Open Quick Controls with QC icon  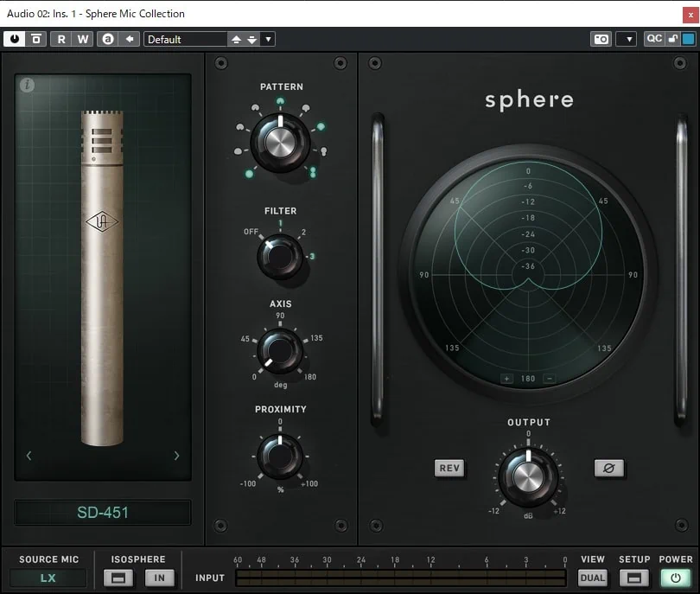point(654,39)
